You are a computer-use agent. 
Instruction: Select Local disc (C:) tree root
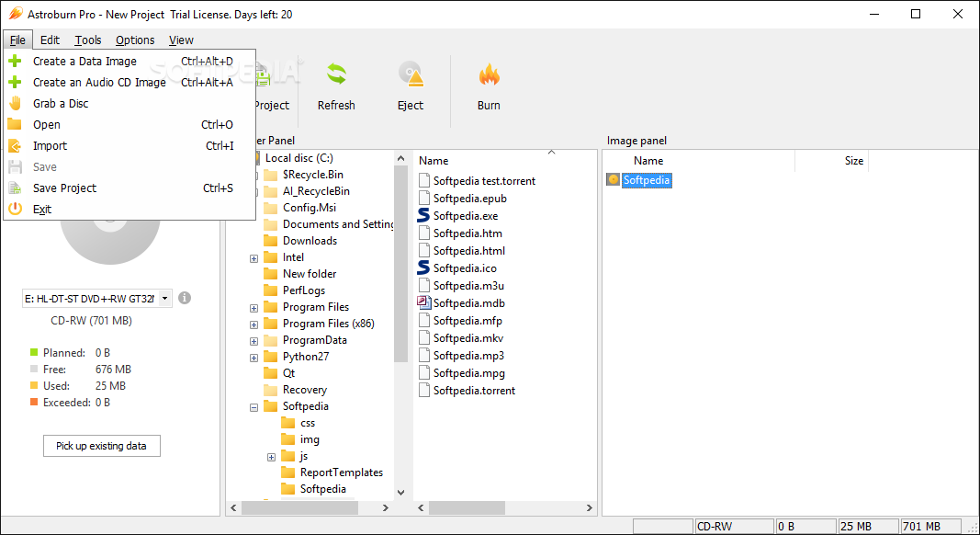coord(299,158)
